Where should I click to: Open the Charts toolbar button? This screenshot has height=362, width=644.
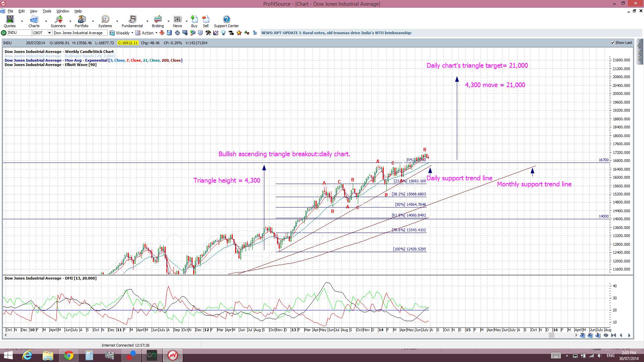(34, 21)
